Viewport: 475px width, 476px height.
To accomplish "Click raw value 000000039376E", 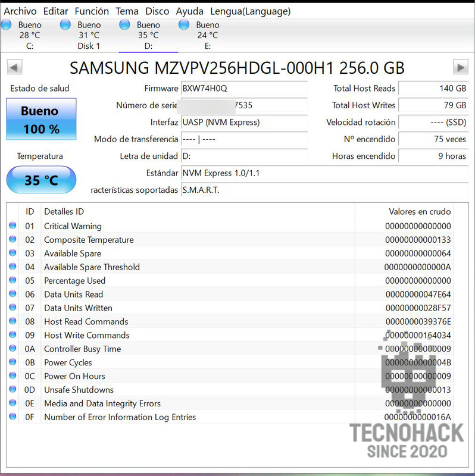I will pyautogui.click(x=418, y=322).
